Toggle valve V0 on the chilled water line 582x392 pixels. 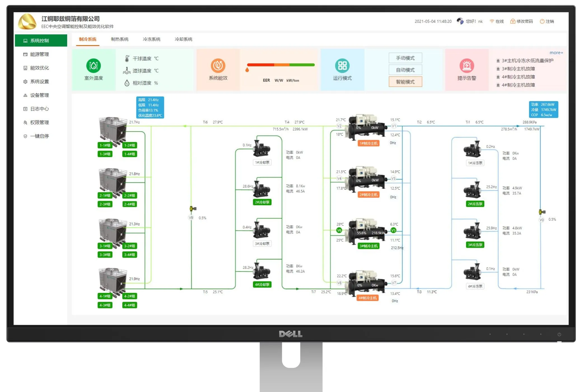[541, 220]
